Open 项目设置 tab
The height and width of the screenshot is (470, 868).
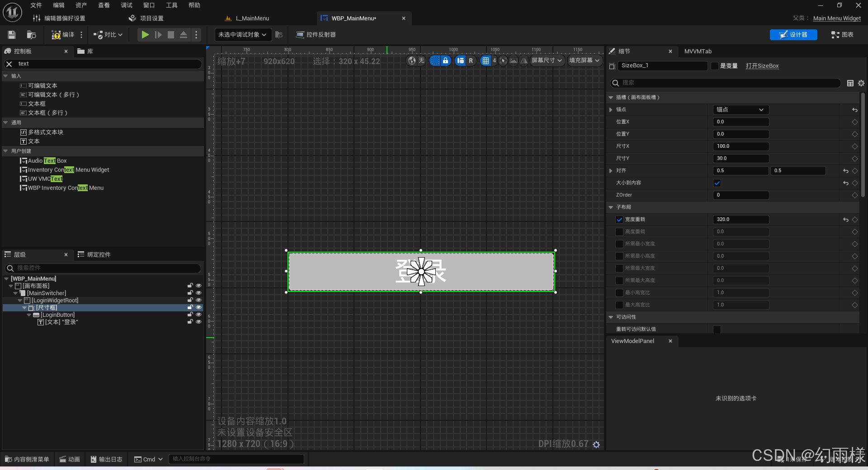point(146,19)
